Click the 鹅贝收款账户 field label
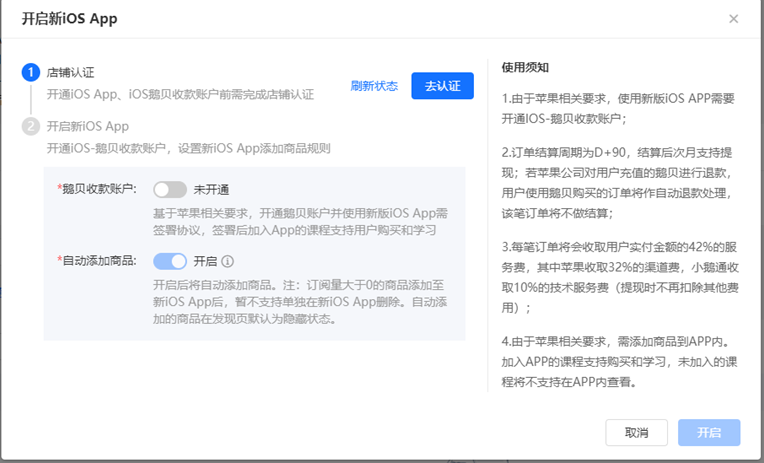 [97, 189]
